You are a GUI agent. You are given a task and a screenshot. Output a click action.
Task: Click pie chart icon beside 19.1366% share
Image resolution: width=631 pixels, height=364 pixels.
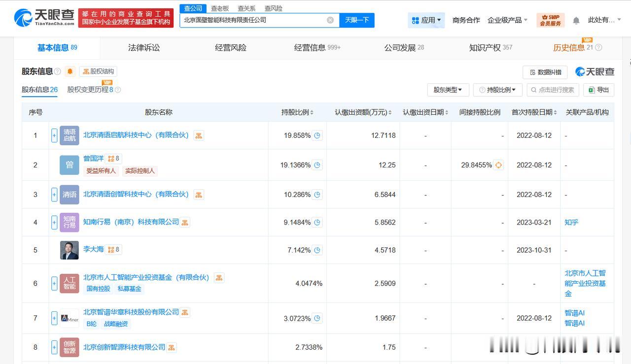point(317,165)
